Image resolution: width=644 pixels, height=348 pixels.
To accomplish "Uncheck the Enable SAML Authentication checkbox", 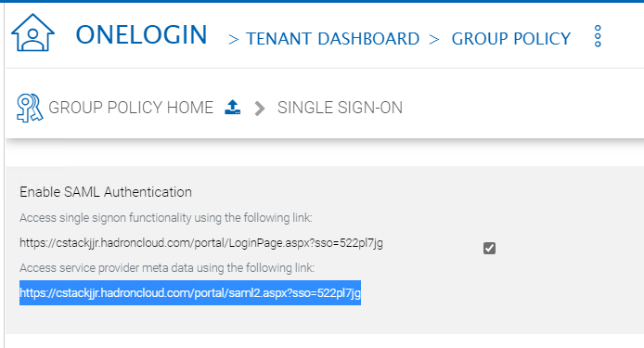I will [489, 248].
